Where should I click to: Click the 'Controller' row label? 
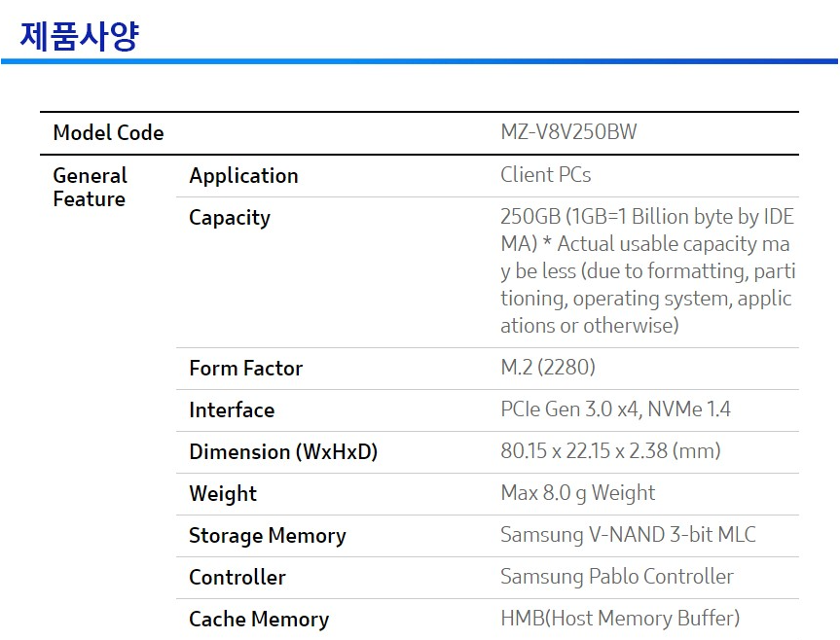click(x=237, y=577)
